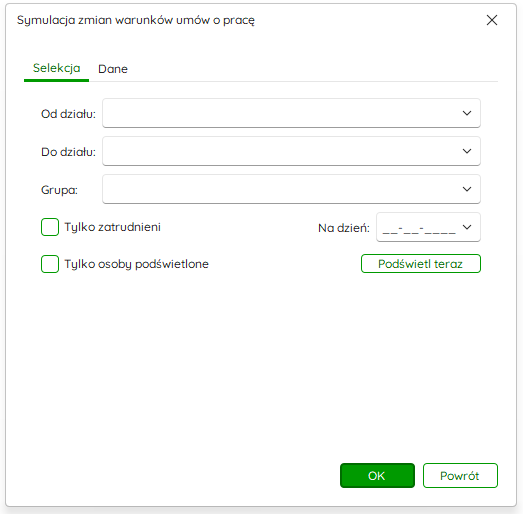The image size is (523, 514).
Task: Enable the Tylko zatrudnieni checkbox
Action: 50,227
